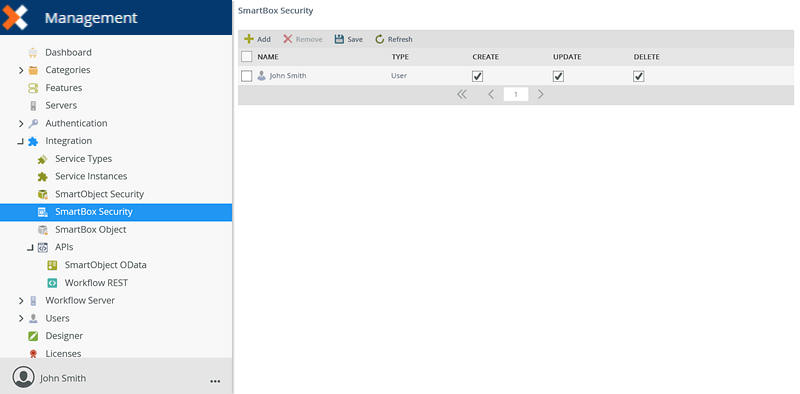This screenshot has height=394, width=800.
Task: Click Add in the toolbar
Action: click(257, 39)
